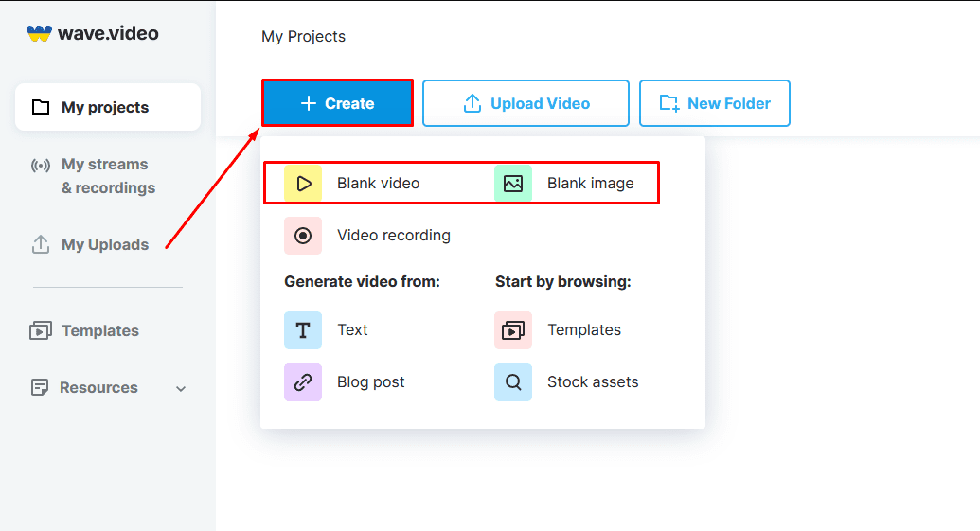Screen dimensions: 980x531
Task: Create a New Folder
Action: [714, 103]
